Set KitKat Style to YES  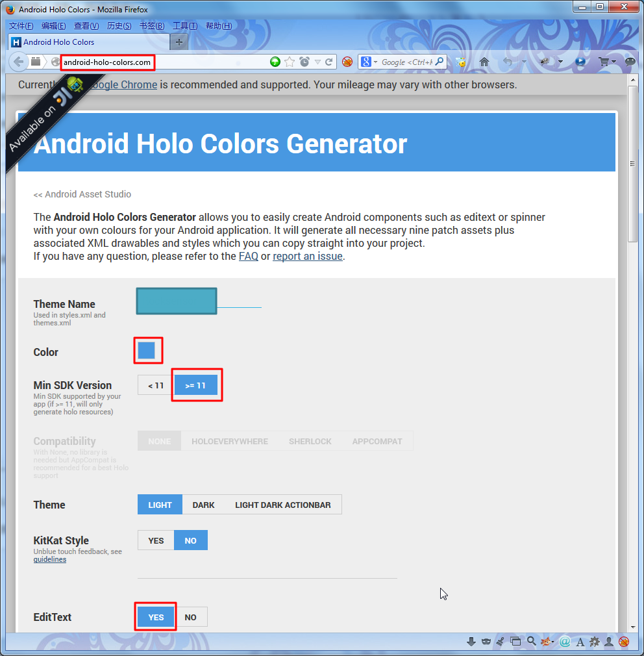pos(156,540)
